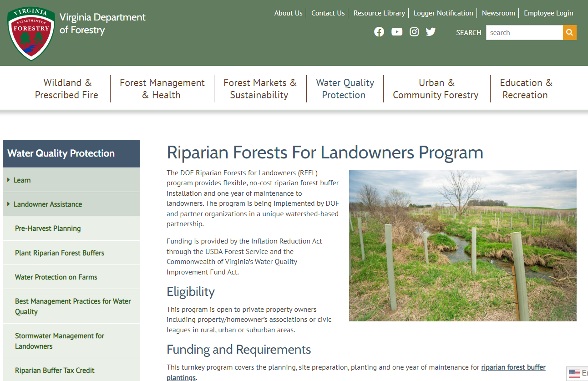The height and width of the screenshot is (381, 588).
Task: Click the Twitter bird icon
Action: pyautogui.click(x=431, y=32)
